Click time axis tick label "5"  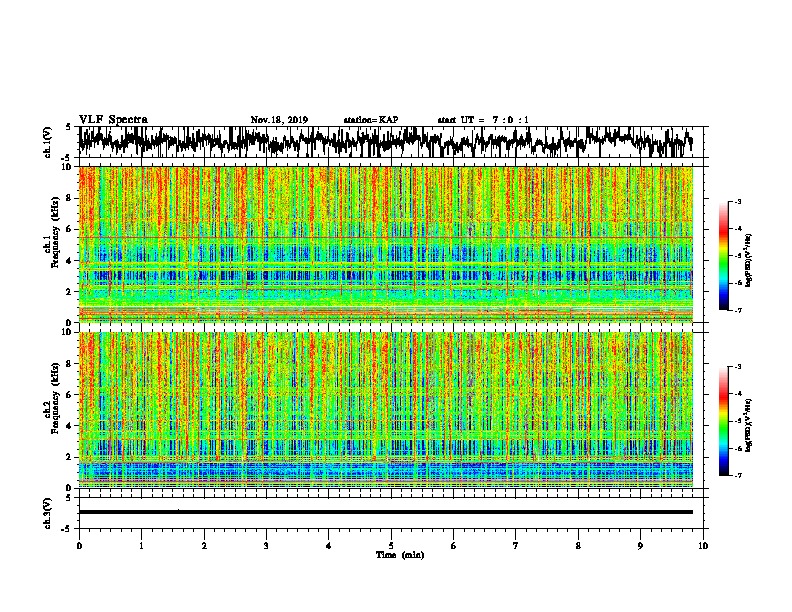tap(391, 546)
